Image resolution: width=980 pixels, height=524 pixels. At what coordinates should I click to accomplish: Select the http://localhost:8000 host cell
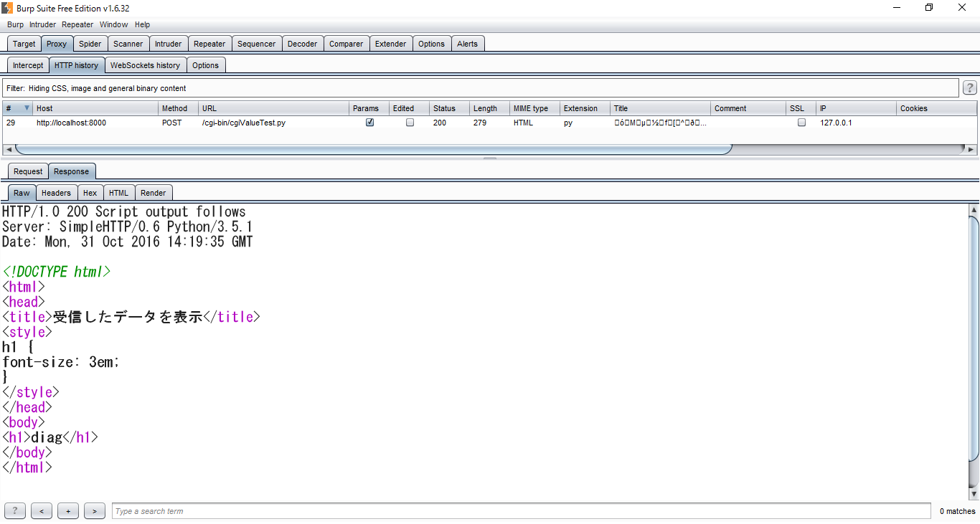[x=95, y=123]
